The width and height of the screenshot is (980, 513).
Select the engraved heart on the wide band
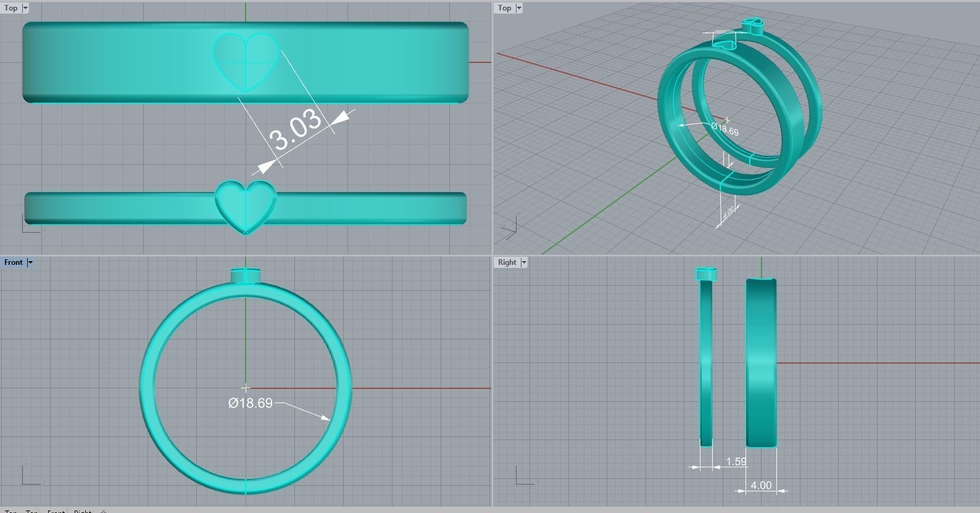[x=246, y=62]
